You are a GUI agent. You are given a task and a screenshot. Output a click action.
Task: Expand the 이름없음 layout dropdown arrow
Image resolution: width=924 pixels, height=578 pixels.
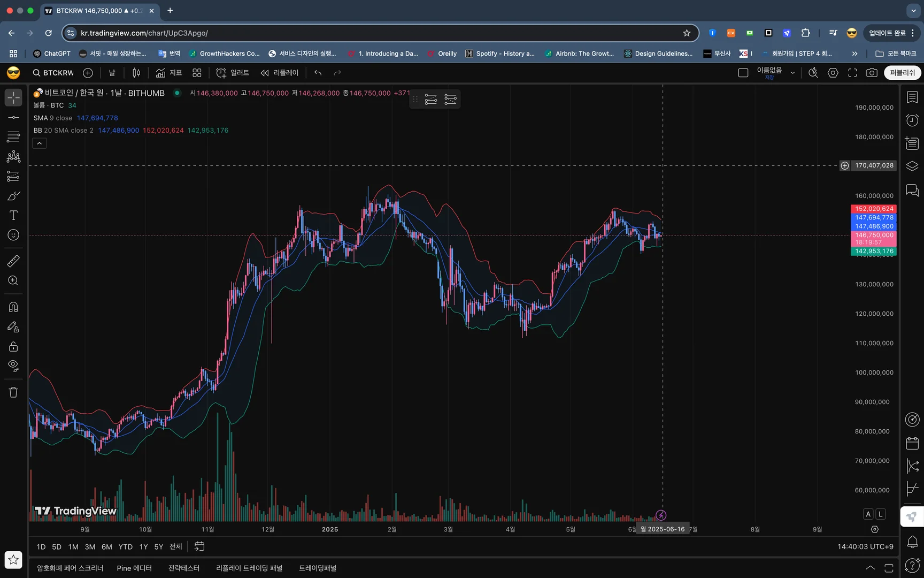(792, 73)
